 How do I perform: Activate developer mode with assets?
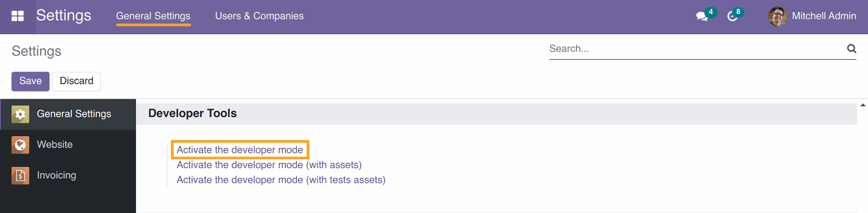(x=269, y=165)
